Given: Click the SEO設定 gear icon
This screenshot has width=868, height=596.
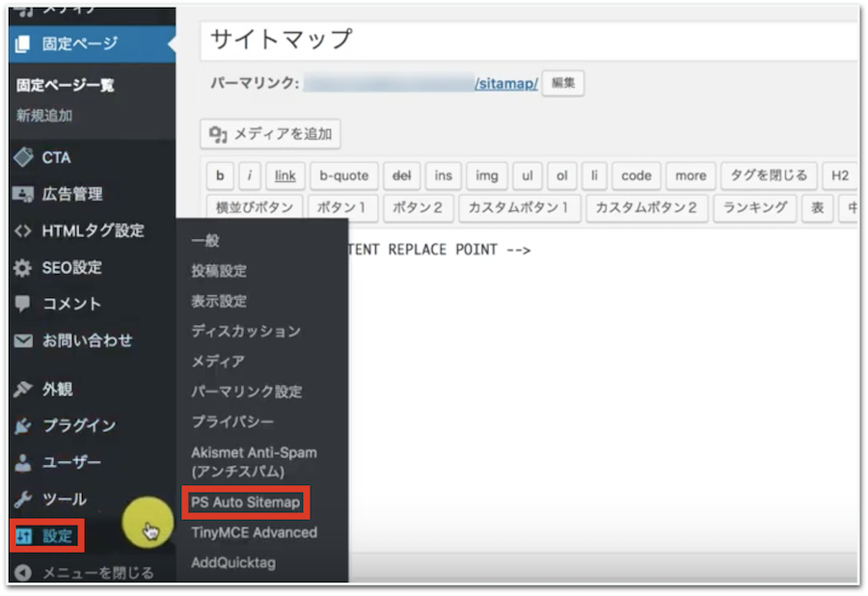Looking at the screenshot, I should point(23,267).
